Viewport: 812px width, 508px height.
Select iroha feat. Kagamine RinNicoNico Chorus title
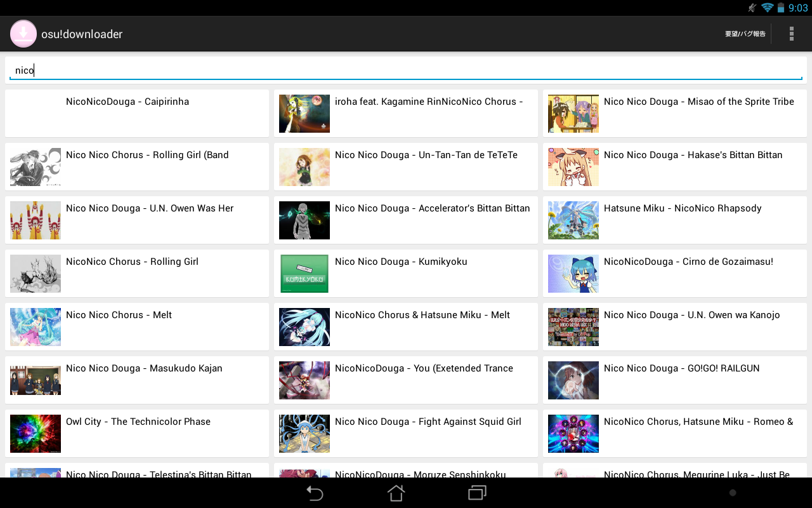pos(429,102)
